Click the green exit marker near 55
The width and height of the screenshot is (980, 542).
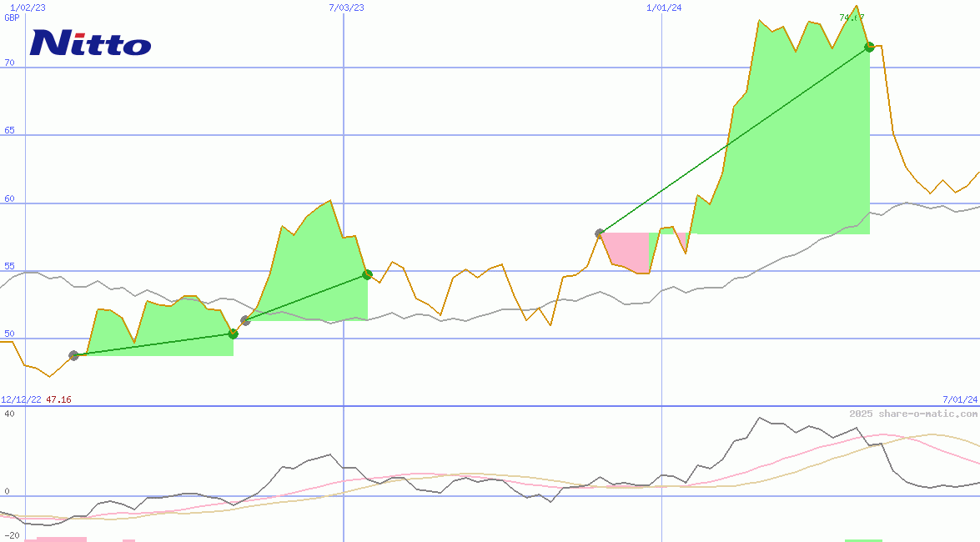367,274
